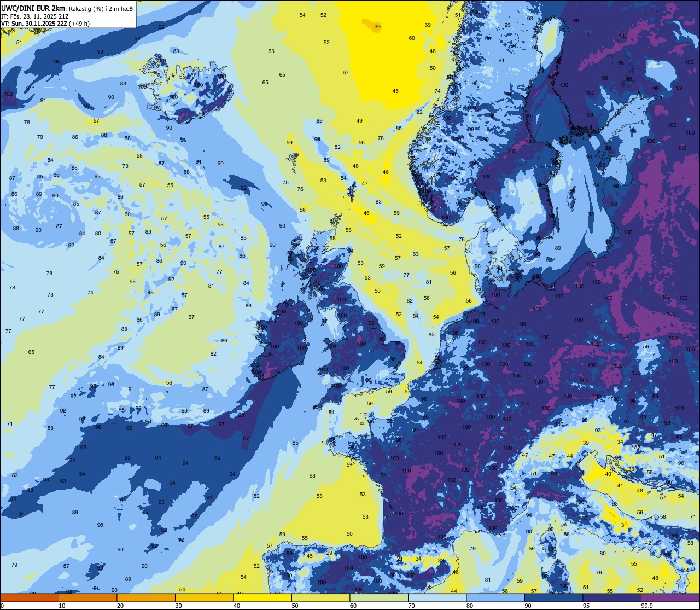700x610 pixels.
Task: Click the humidity value "29" over northern Spain
Action: click(329, 553)
